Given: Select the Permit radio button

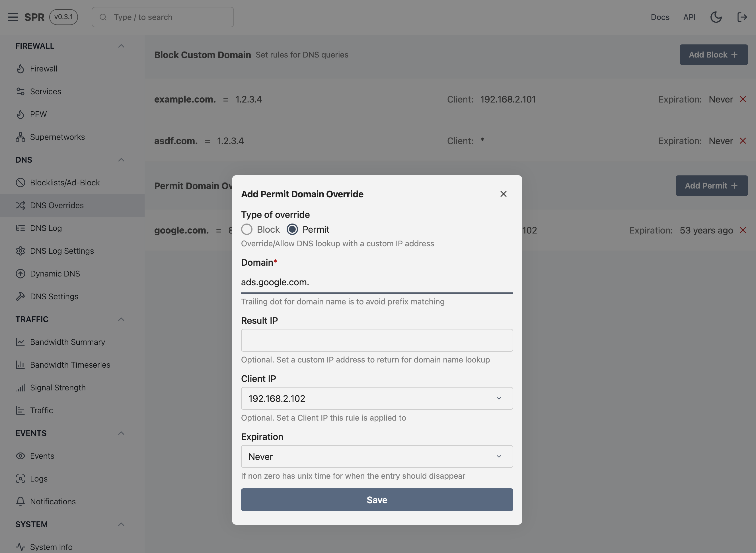Looking at the screenshot, I should tap(292, 229).
